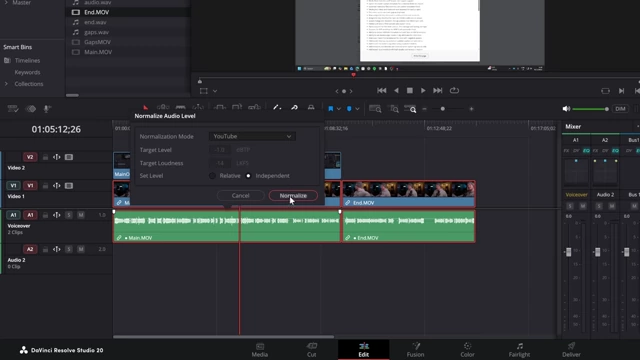Switch to the Color page
Viewport: 640px width, 360px height.
click(x=467, y=350)
